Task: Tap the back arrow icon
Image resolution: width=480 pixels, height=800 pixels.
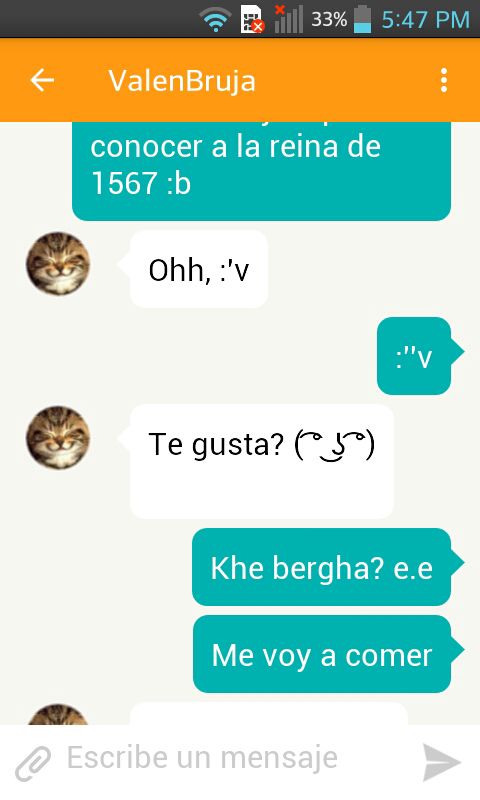Action: click(42, 80)
